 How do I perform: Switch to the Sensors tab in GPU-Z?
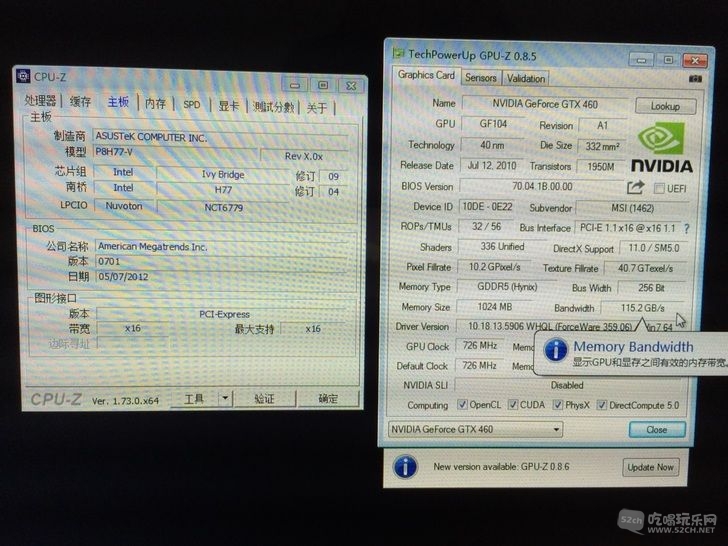click(x=481, y=78)
